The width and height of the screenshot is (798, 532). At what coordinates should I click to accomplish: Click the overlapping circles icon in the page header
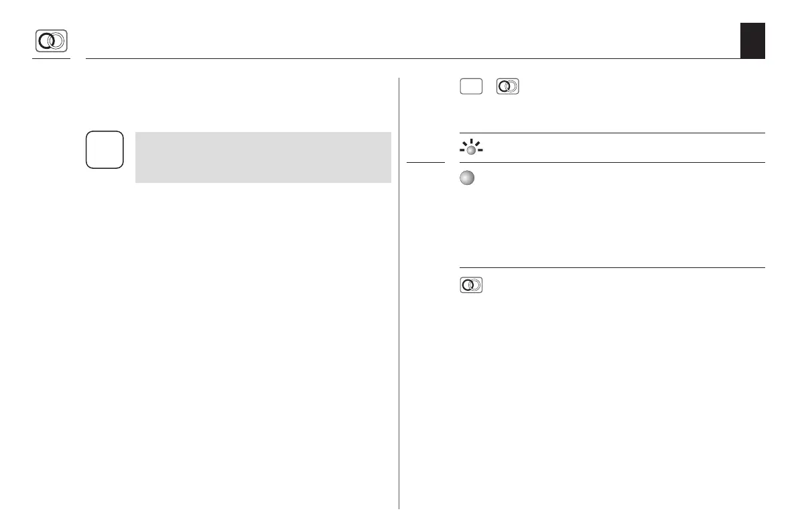(52, 42)
